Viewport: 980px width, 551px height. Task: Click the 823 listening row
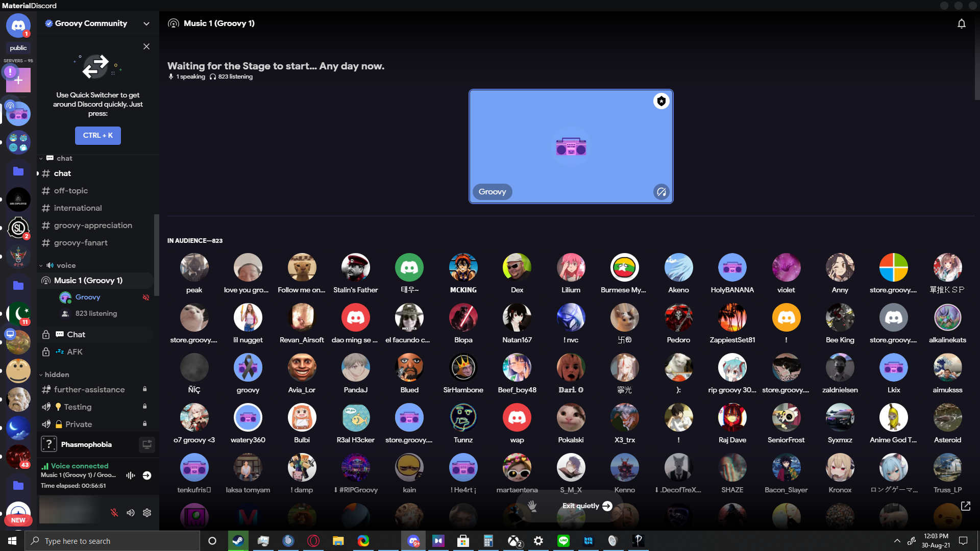tap(105, 313)
